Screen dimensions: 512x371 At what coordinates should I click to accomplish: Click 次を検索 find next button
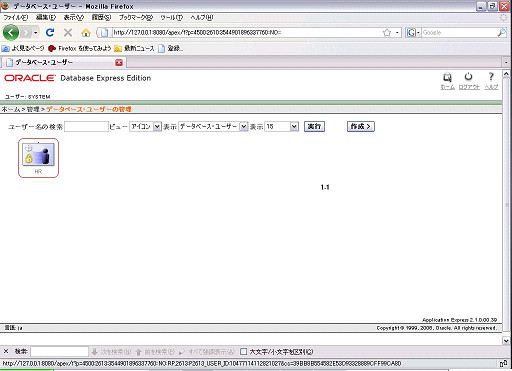[x=111, y=352]
